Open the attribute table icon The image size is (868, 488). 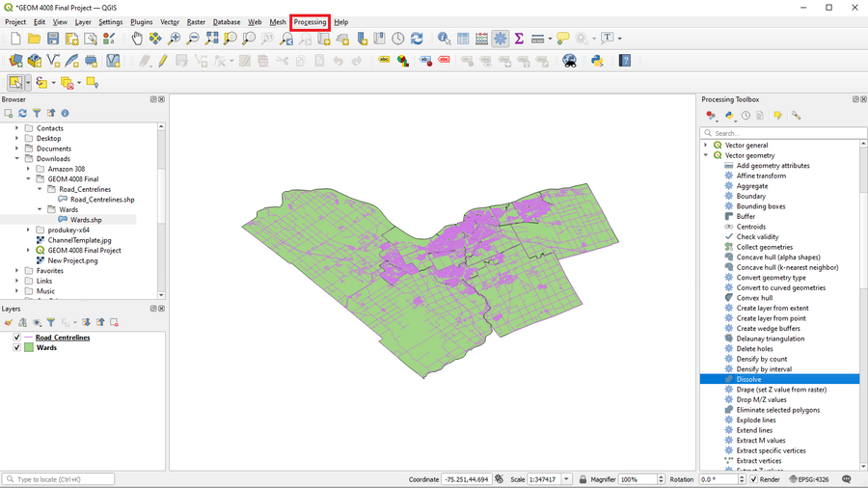[463, 39]
